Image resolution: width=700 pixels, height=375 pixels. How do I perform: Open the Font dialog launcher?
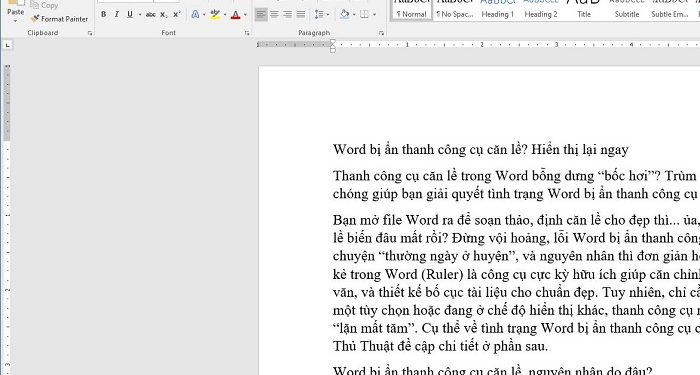point(247,33)
